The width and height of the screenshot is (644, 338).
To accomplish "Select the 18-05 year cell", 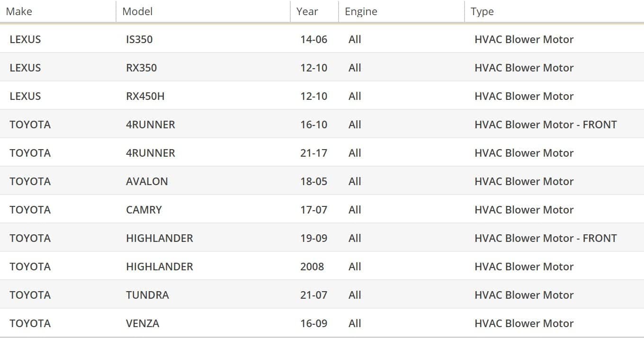I will 313,181.
